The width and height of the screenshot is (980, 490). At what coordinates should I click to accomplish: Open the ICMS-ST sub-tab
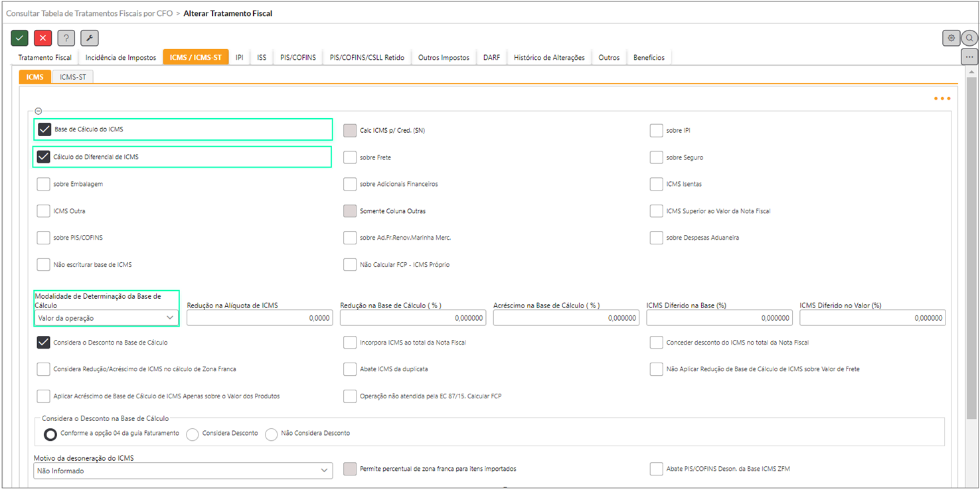tap(73, 77)
